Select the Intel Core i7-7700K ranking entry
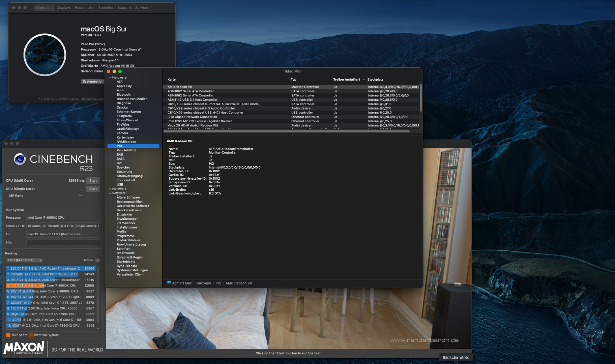Image resolution: width=615 pixels, height=364 pixels. pyautogui.click(x=51, y=314)
